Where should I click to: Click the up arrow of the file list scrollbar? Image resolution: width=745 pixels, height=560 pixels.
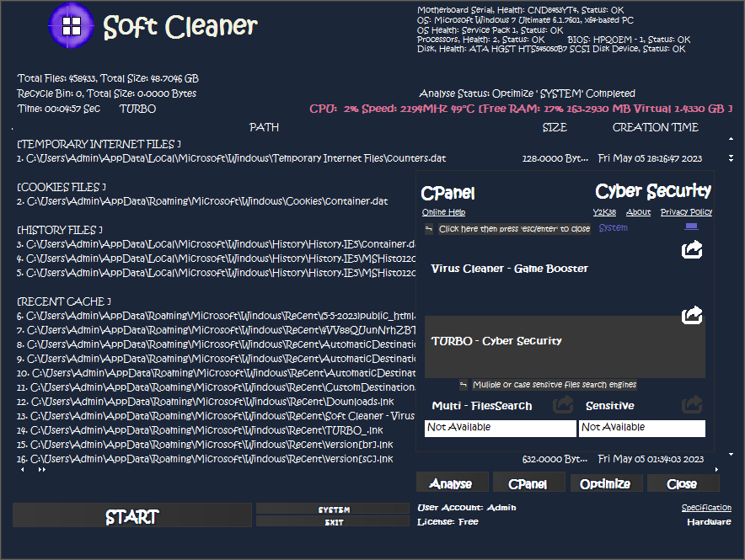coord(731,139)
